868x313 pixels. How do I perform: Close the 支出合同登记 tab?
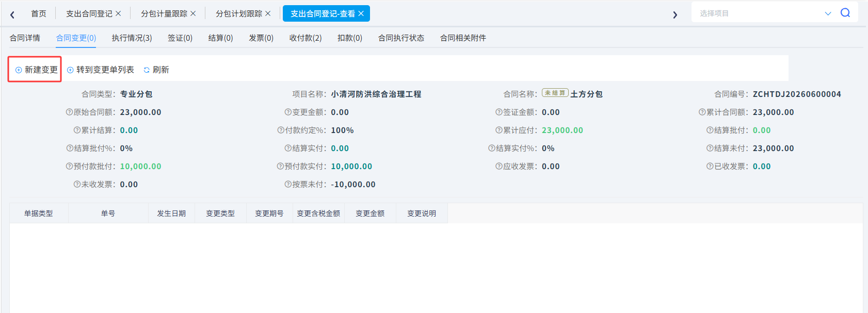118,13
